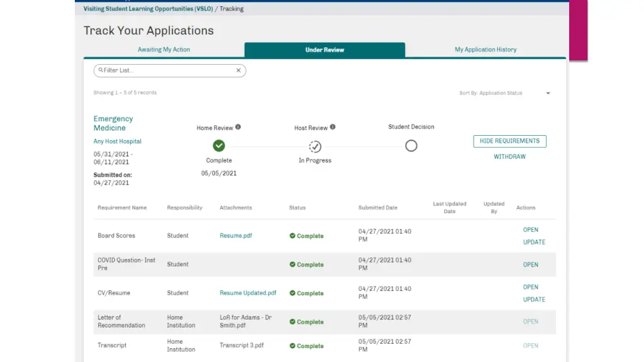Click the Host Review In Progress label
This screenshot has height=362, width=644.
coord(315,160)
